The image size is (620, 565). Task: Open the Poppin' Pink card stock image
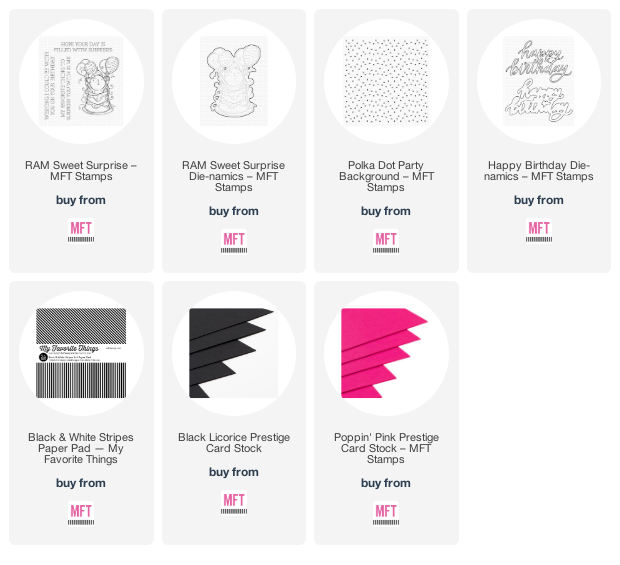click(384, 353)
